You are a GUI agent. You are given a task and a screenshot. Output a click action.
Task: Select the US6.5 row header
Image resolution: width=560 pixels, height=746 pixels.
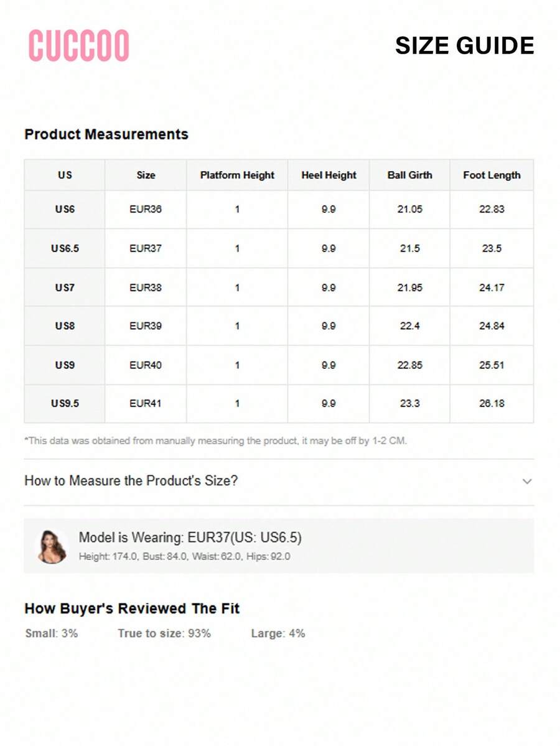[x=65, y=248]
